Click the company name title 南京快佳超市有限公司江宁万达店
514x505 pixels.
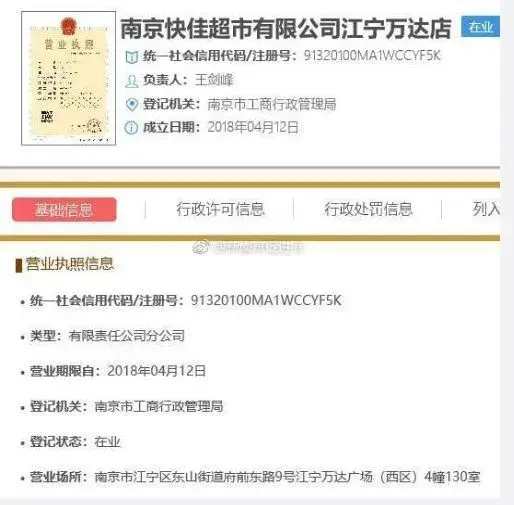pos(286,29)
